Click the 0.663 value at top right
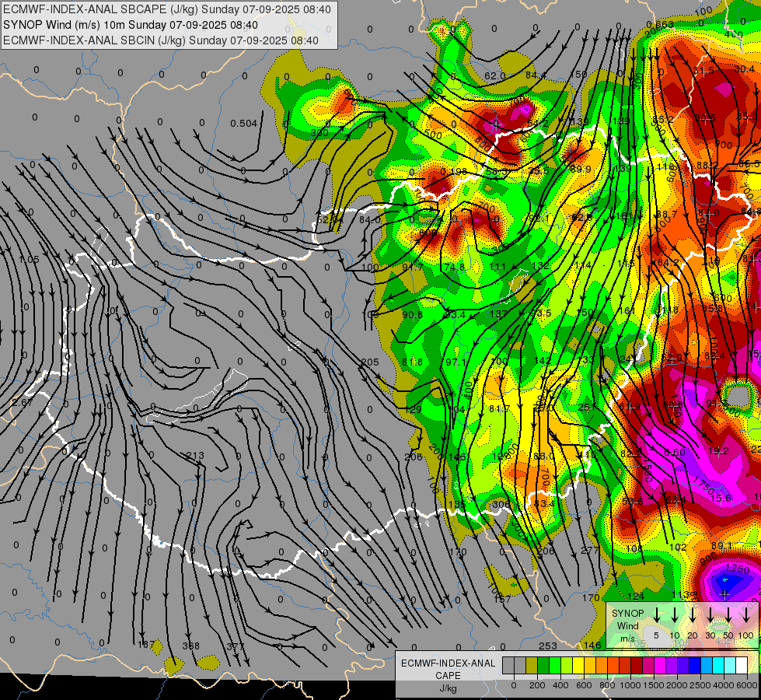761x700 pixels. (x=660, y=25)
